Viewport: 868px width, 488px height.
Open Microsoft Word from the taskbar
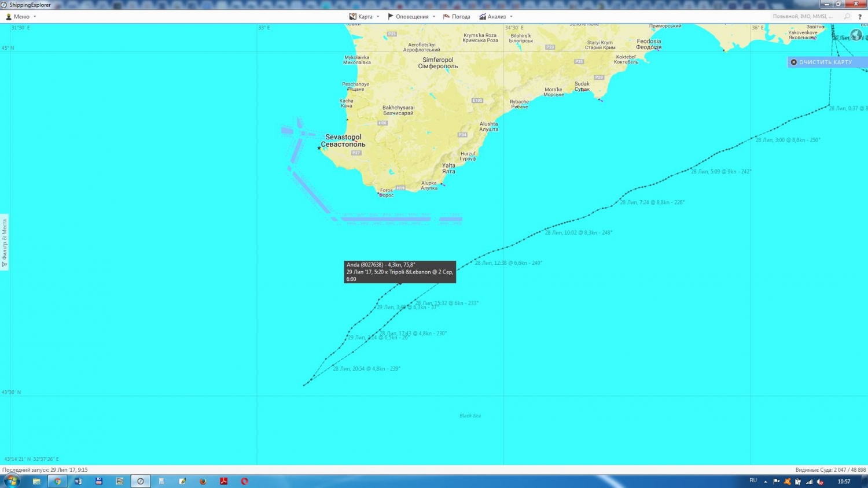[x=78, y=481]
